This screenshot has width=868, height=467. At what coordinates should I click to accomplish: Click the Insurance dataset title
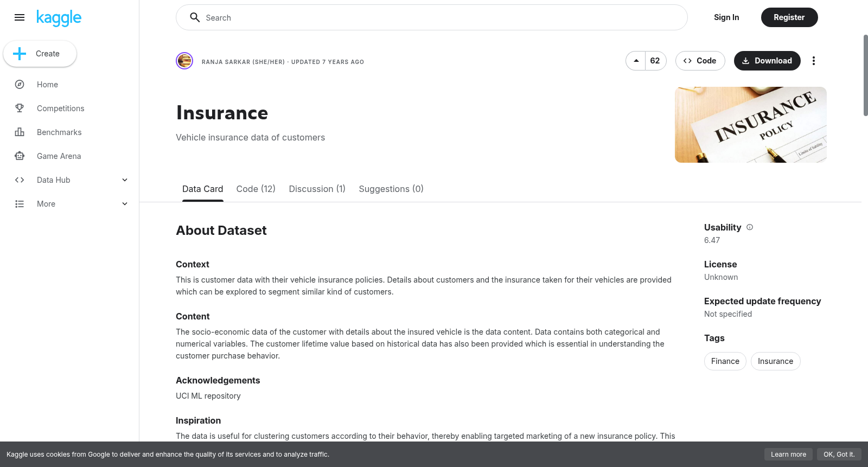point(222,113)
